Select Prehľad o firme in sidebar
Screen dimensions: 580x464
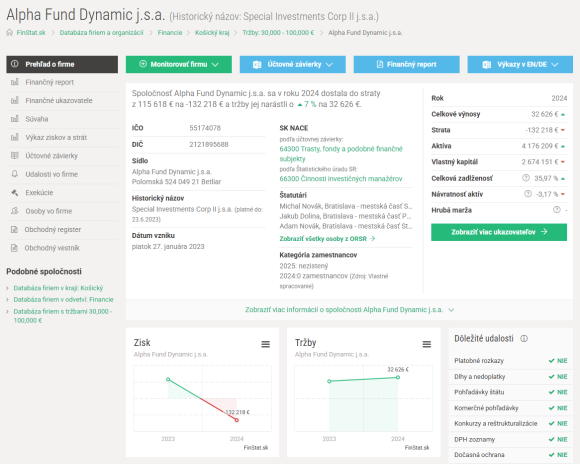point(62,64)
